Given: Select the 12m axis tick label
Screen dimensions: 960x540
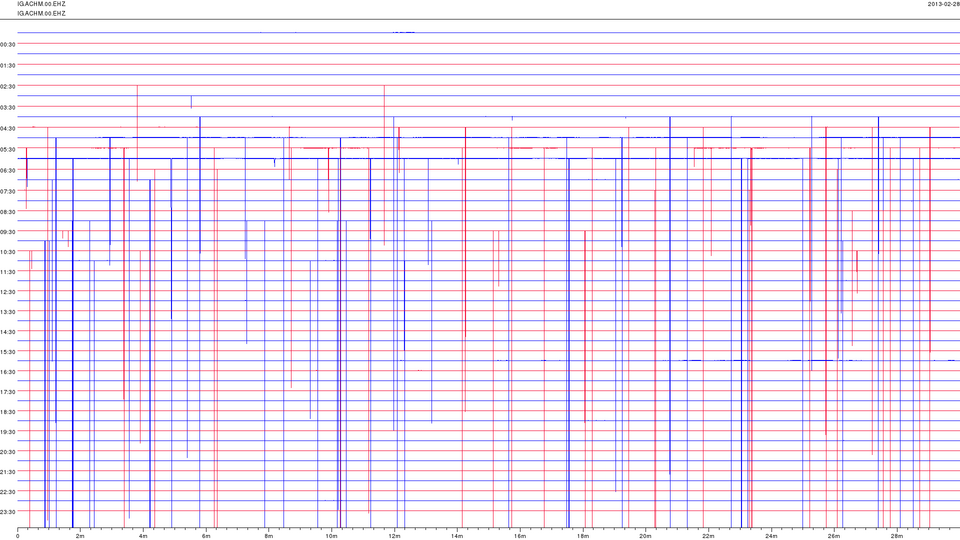Looking at the screenshot, I should pyautogui.click(x=394, y=536).
